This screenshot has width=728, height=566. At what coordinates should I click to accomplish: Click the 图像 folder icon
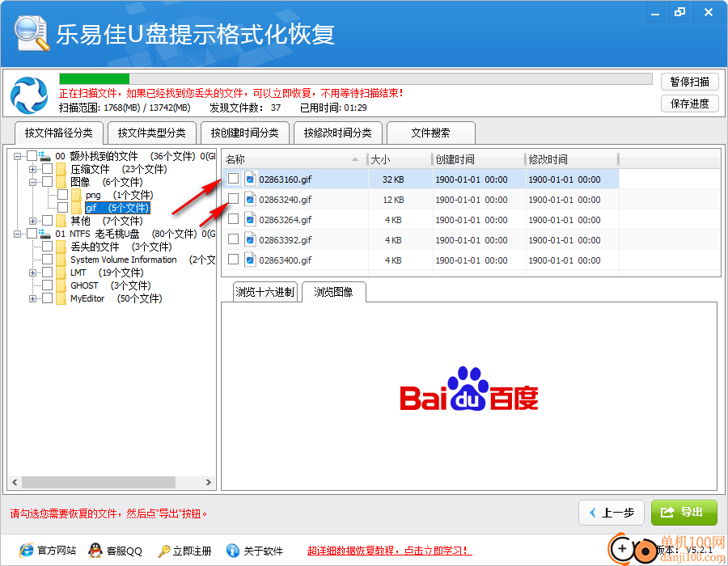61,182
